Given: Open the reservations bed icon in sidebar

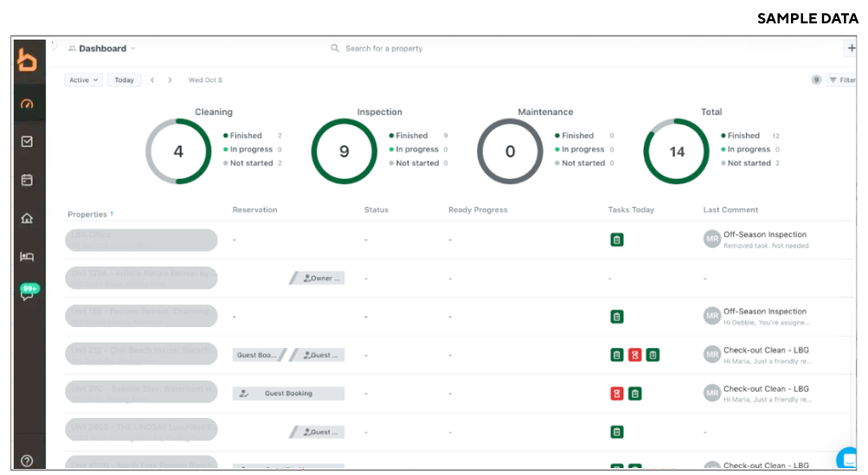Looking at the screenshot, I should point(27,256).
